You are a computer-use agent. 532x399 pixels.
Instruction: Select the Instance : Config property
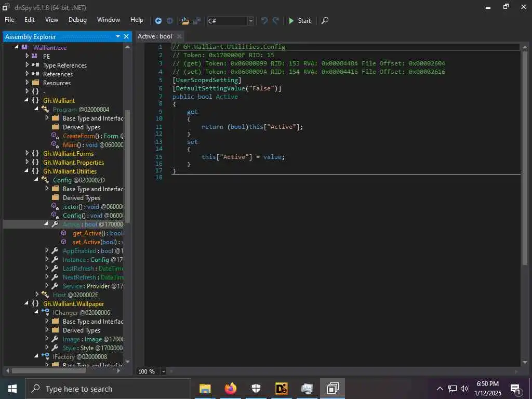[x=92, y=259]
